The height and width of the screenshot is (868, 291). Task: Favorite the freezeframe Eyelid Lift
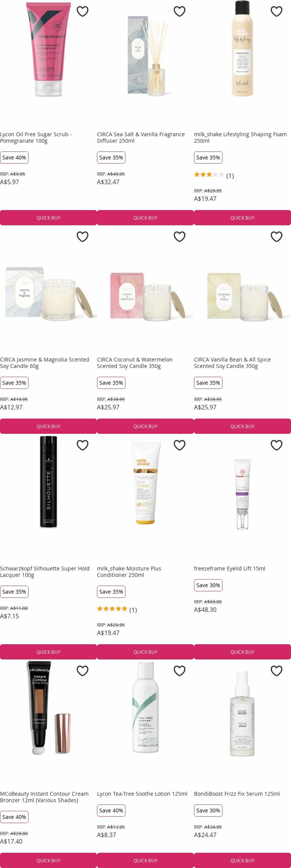(x=277, y=445)
